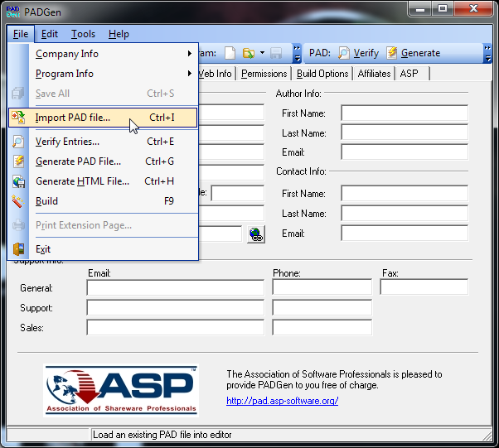This screenshot has height=448, width=499.
Task: Switch to the Build Options tab
Action: click(322, 74)
